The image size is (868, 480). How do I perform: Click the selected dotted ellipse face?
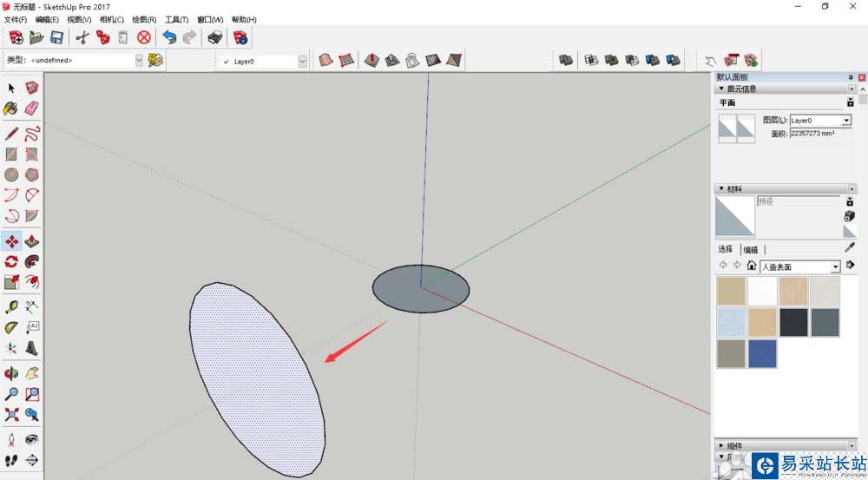(257, 379)
